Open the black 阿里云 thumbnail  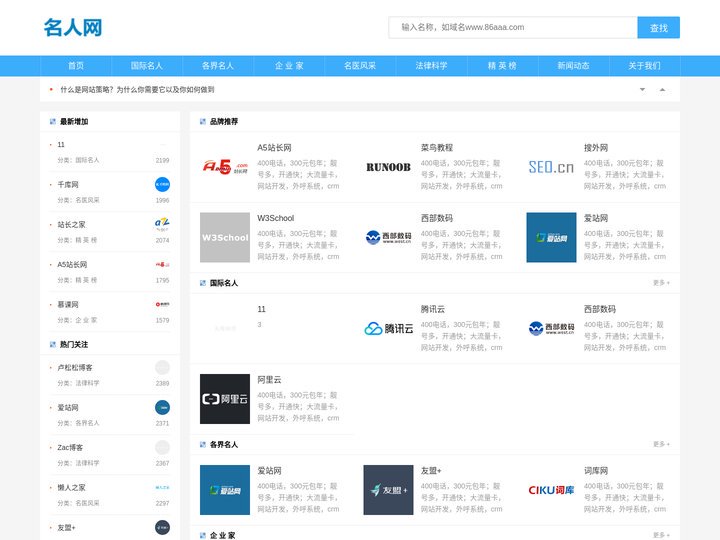225,399
